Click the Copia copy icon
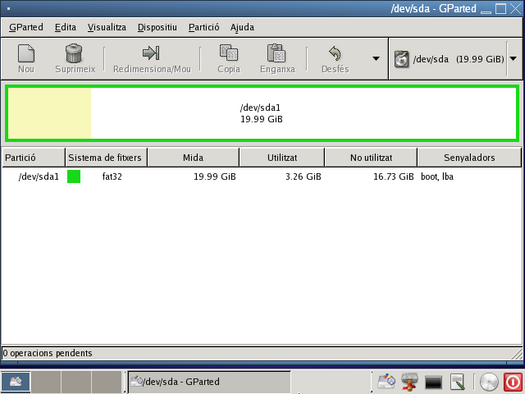The height and width of the screenshot is (394, 525). click(229, 53)
